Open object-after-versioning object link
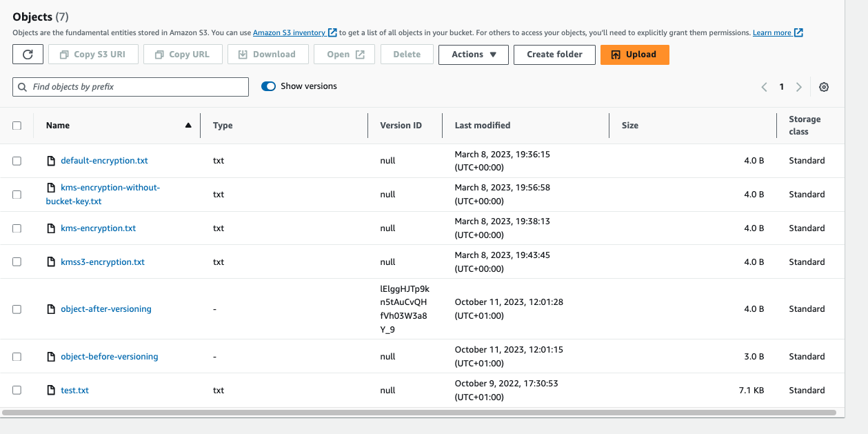 click(106, 309)
